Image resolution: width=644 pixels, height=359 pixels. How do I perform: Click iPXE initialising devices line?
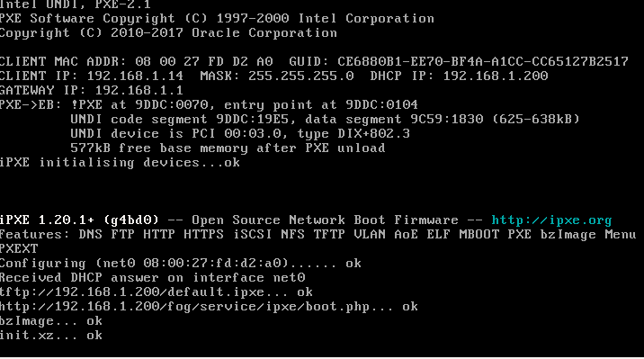[120, 163]
